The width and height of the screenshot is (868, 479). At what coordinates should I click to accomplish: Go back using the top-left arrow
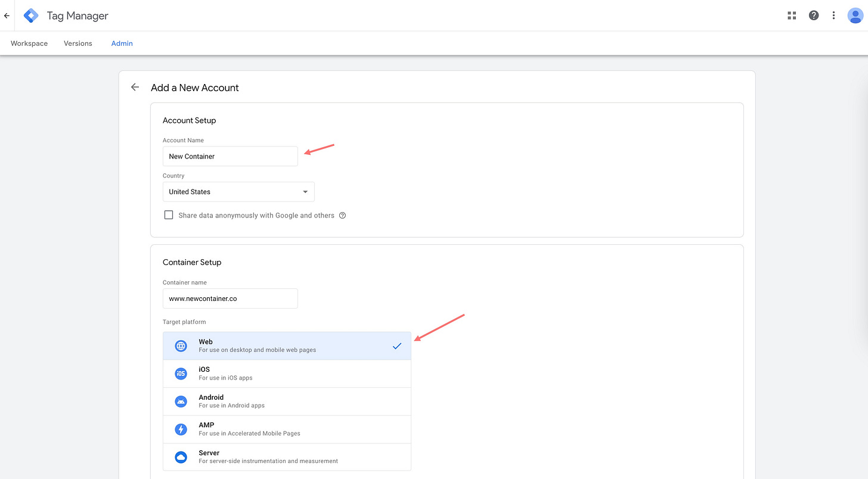pyautogui.click(x=7, y=16)
